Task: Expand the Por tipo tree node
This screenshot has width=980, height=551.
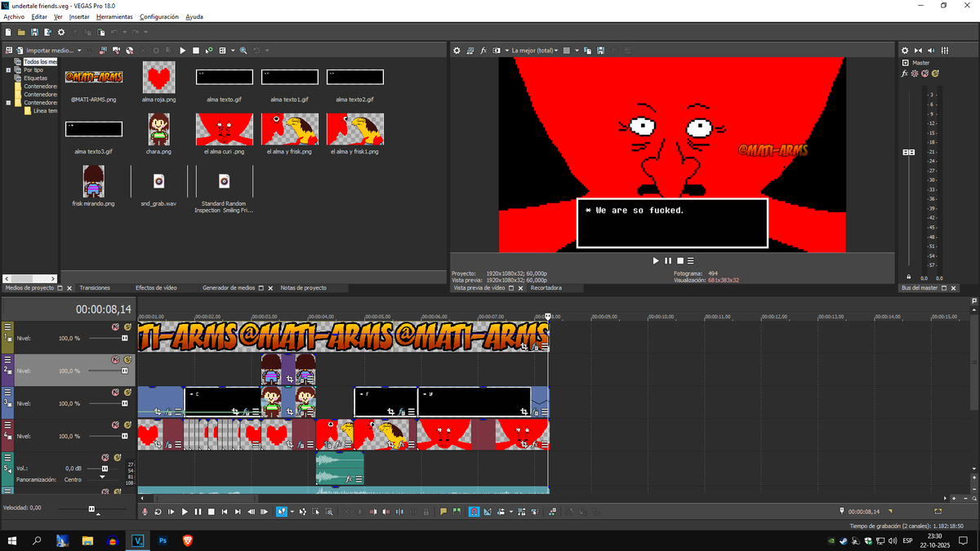Action: click(x=8, y=70)
